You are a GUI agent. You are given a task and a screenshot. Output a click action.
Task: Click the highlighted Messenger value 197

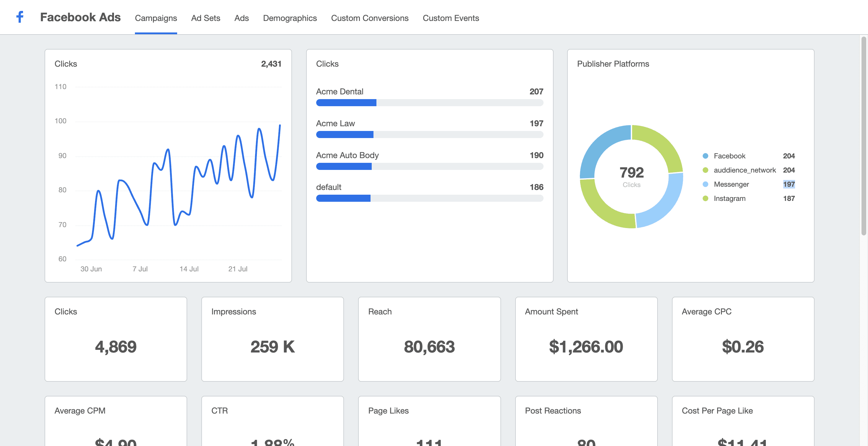pos(789,184)
